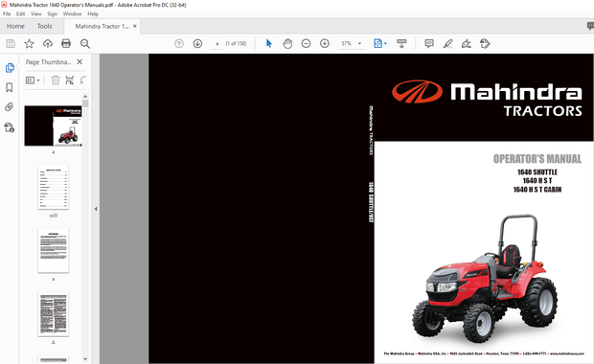Open the thumbnails options menu dropdown
Screen dimensions: 594x364
33,80
